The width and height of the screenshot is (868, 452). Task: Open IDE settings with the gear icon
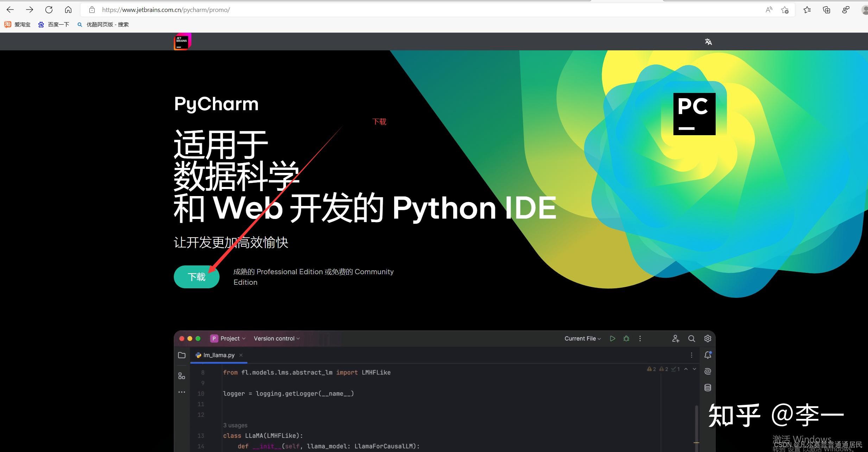tap(708, 338)
